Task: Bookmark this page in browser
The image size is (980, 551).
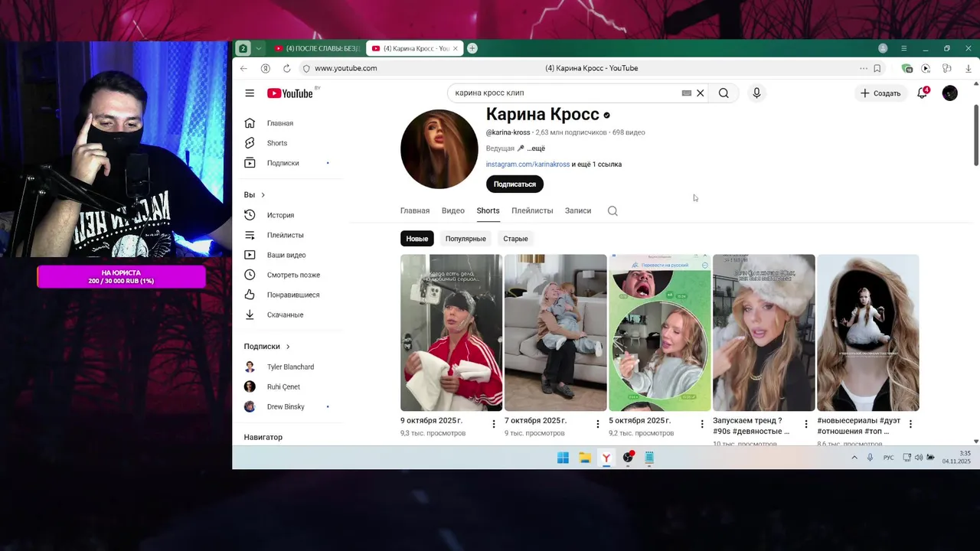Action: tap(877, 68)
